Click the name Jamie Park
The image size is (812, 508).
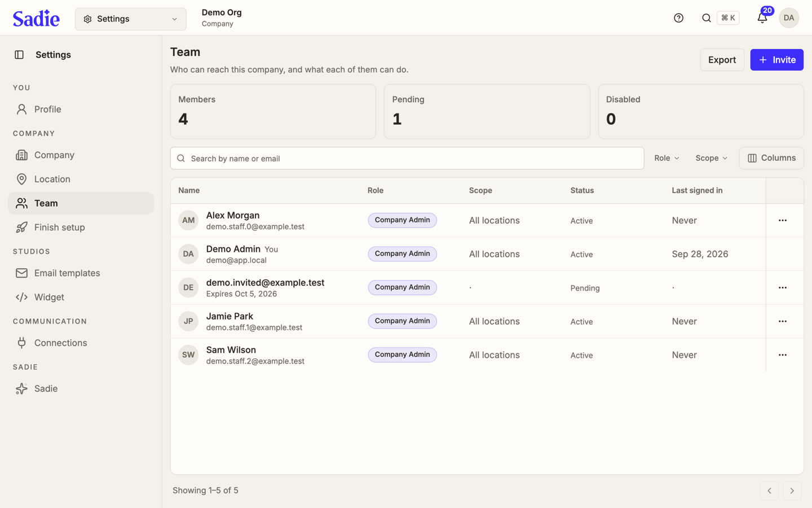pos(230,317)
